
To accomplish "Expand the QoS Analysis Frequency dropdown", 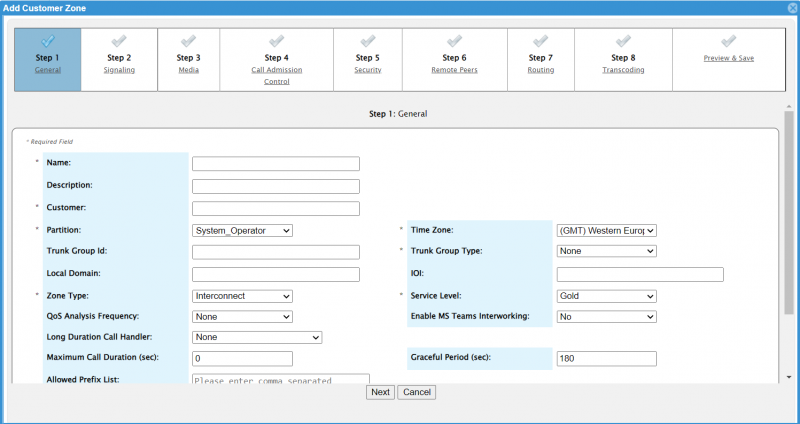I will click(x=242, y=317).
